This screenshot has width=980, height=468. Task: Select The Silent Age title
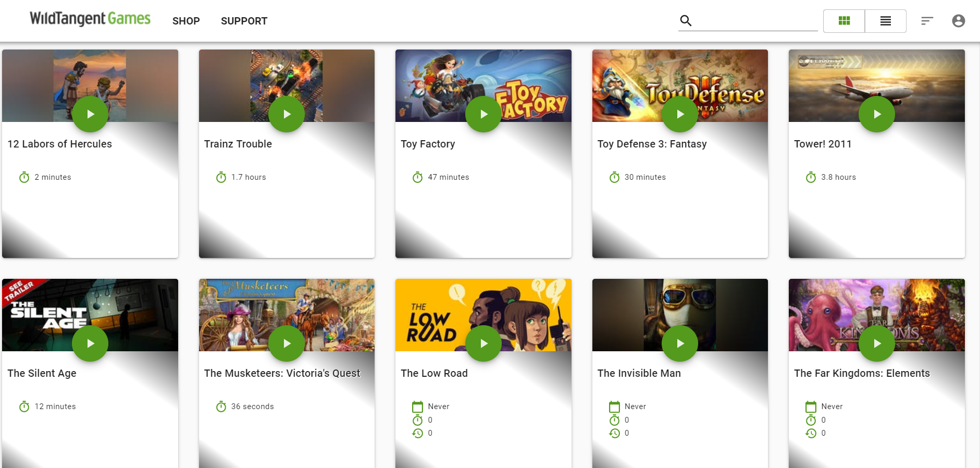tap(42, 373)
